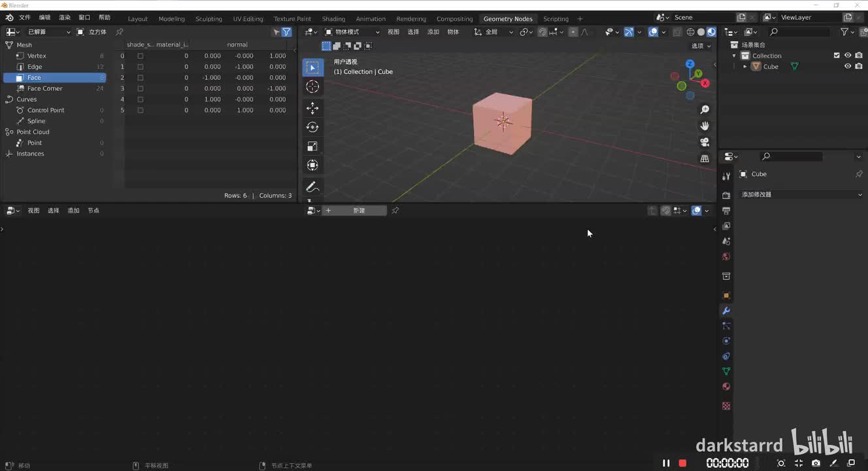Open the View Layer properties tab
Viewport: 868px width, 471px height.
pos(726,226)
